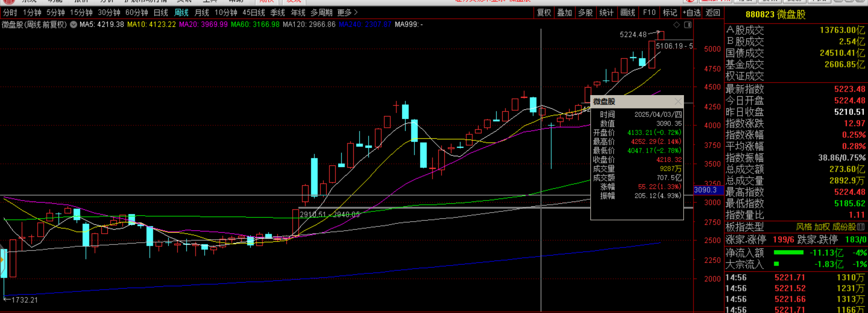Click the 统计 statistics button
This screenshot has height=313, width=868.
pos(606,13)
